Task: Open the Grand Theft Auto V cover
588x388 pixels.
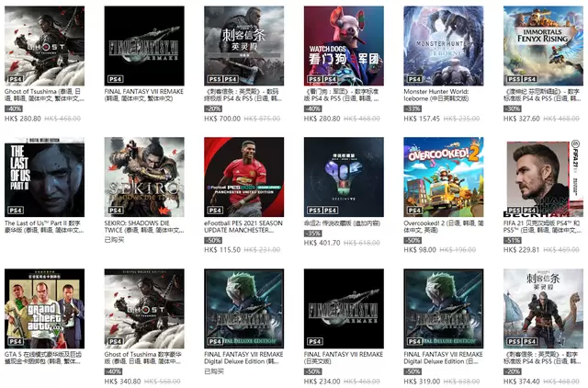Action: tap(44, 308)
